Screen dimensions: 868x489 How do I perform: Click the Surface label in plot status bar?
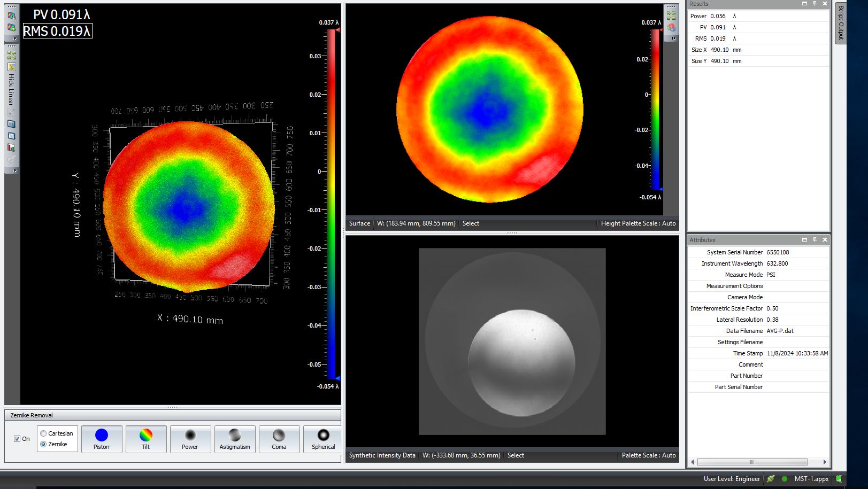pyautogui.click(x=359, y=223)
